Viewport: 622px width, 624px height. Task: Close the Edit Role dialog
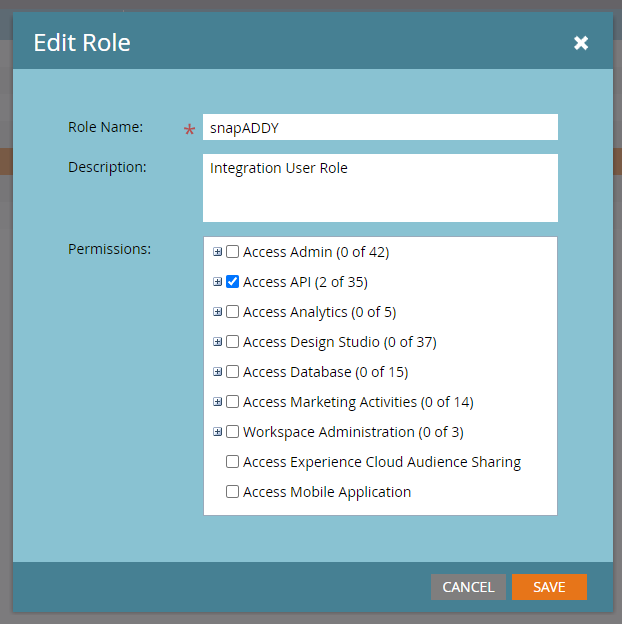[x=581, y=43]
